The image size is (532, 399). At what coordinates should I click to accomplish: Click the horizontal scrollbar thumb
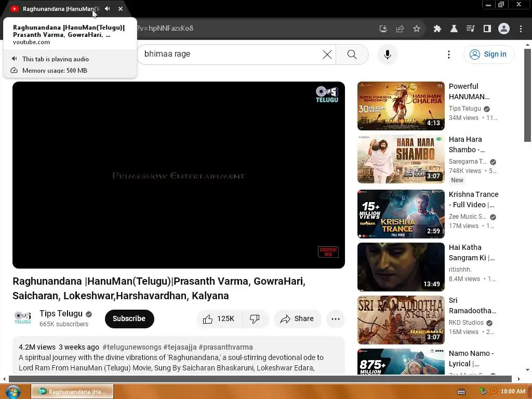click(260, 379)
